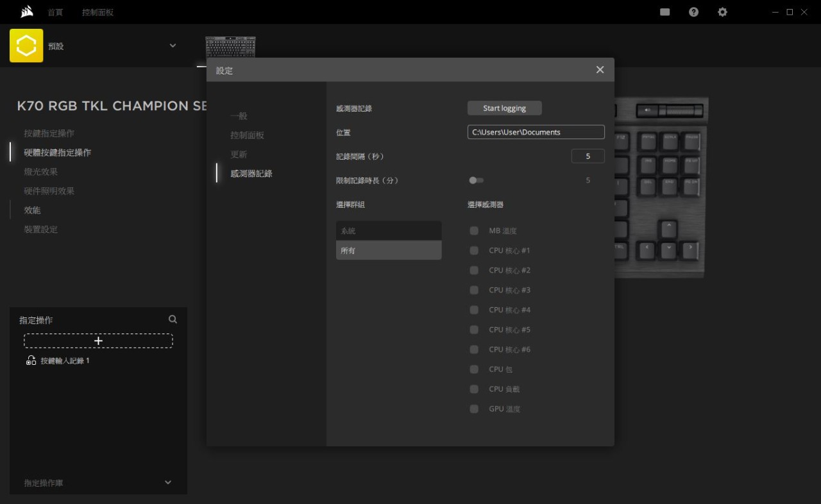Open 按鍵指定操作 in the sidebar

click(49, 133)
